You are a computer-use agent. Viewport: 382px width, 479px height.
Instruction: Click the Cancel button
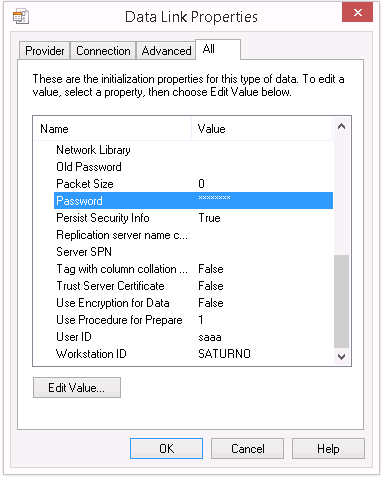[x=247, y=449]
